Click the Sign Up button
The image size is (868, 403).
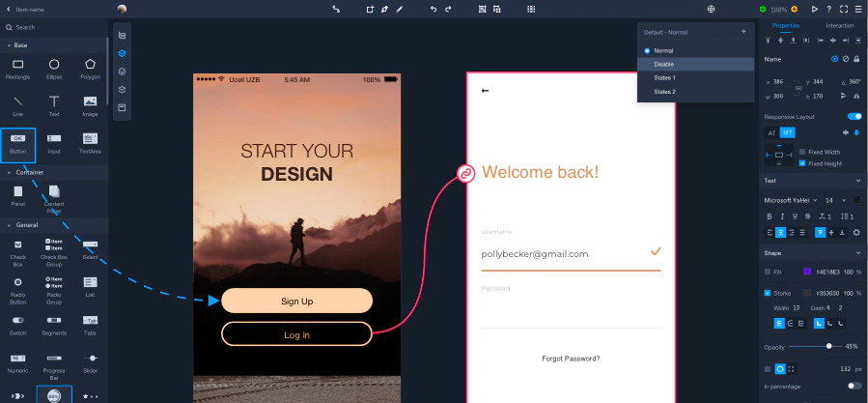click(296, 301)
